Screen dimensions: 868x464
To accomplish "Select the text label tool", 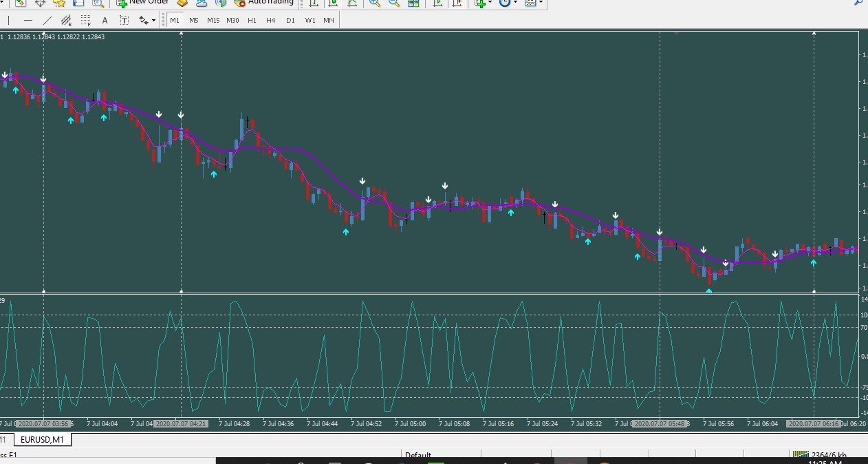I will pos(124,21).
